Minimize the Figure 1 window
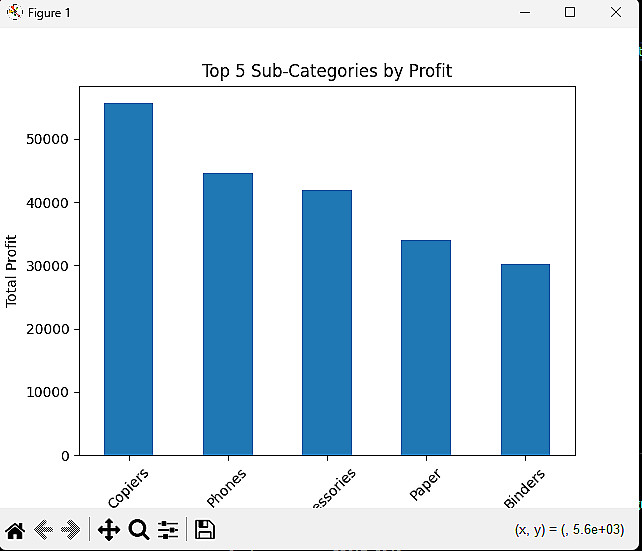 pyautogui.click(x=525, y=12)
